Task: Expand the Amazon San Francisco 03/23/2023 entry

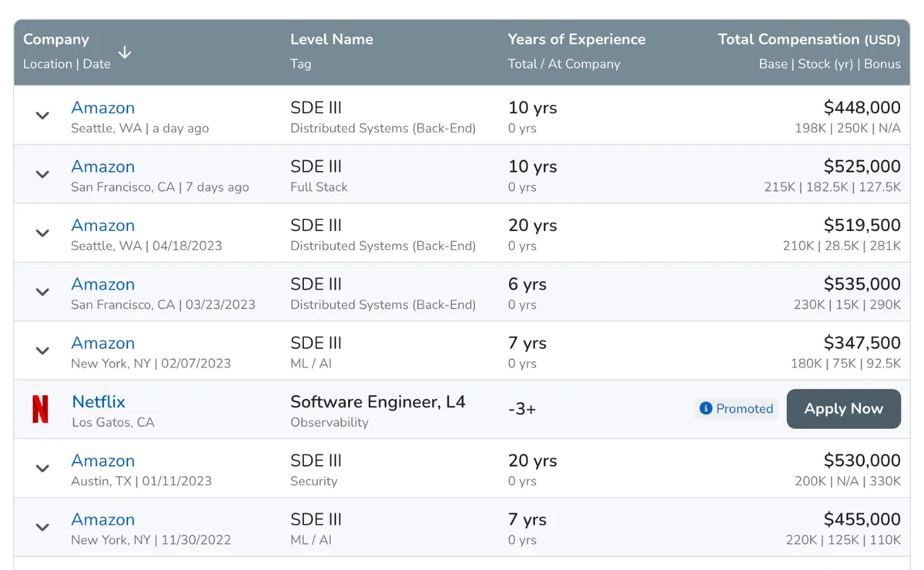Action: coord(42,292)
